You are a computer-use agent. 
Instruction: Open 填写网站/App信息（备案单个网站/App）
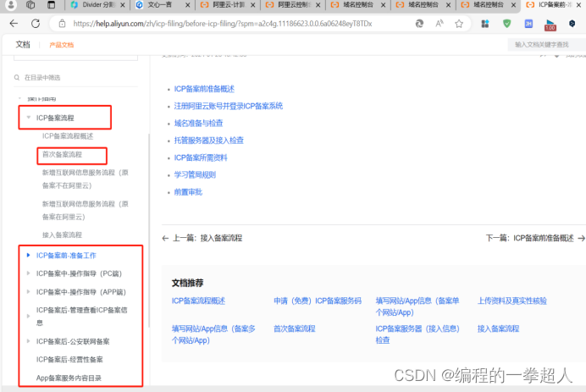click(417, 306)
